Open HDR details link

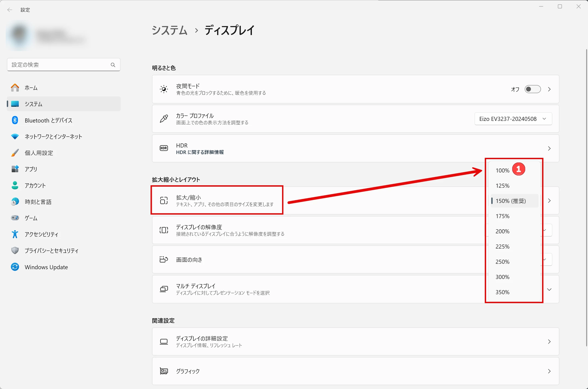tap(200, 152)
